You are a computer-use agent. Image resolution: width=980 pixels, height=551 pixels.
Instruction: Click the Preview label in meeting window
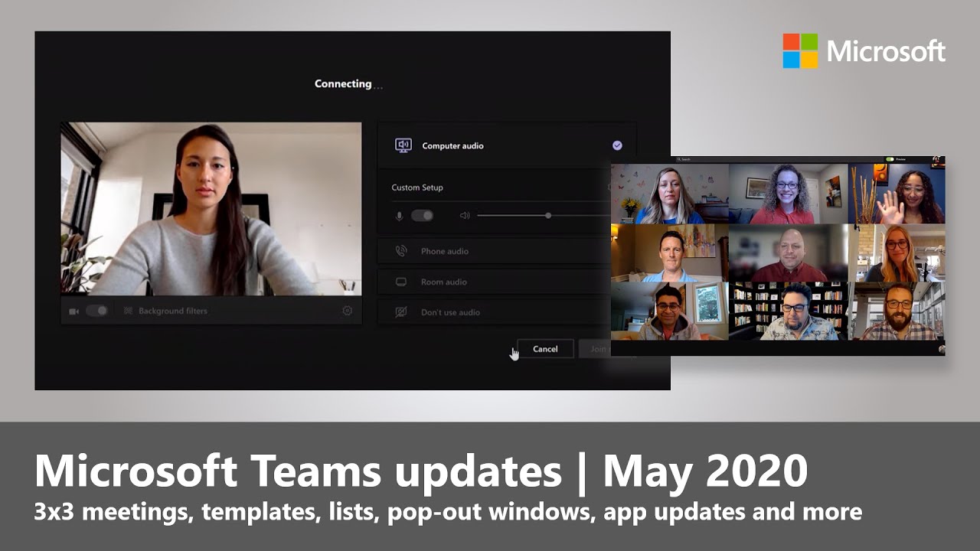pos(900,159)
